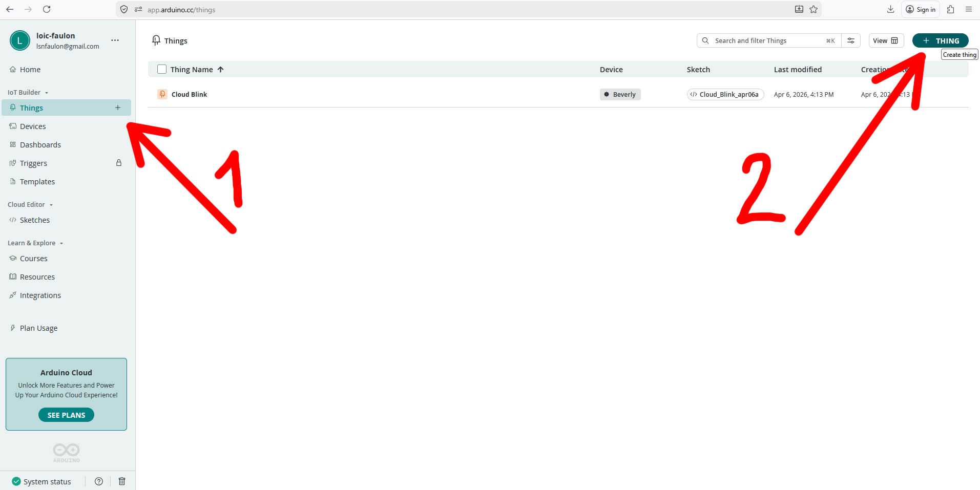Bookmark this page with the star
Screen dimensions: 980x490
coord(814,9)
